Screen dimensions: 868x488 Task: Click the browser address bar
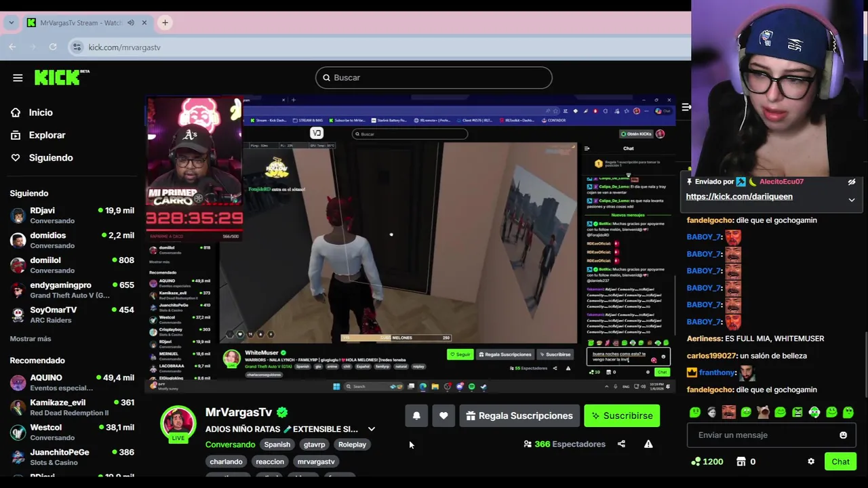[380, 47]
